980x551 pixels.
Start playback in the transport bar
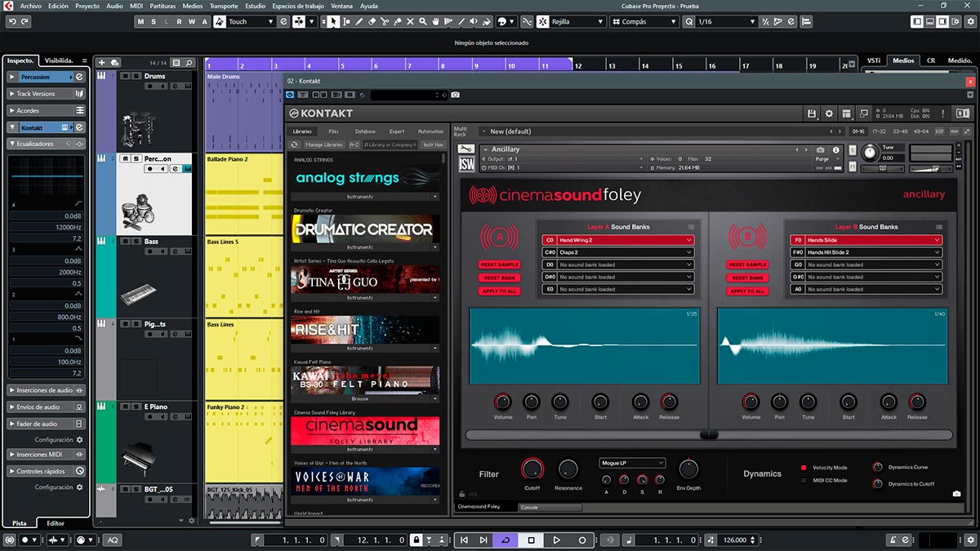(556, 540)
